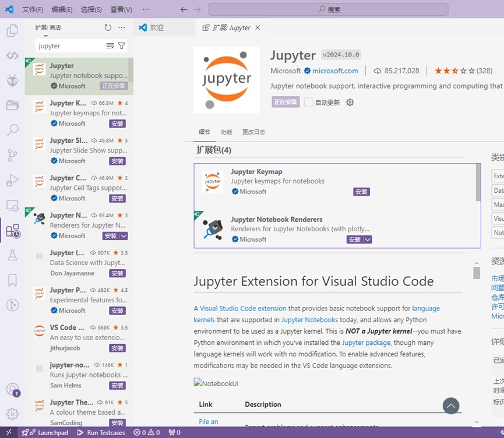Screen dimensions: 504x438
Task: Open the View menu
Action: pyautogui.click(x=121, y=10)
